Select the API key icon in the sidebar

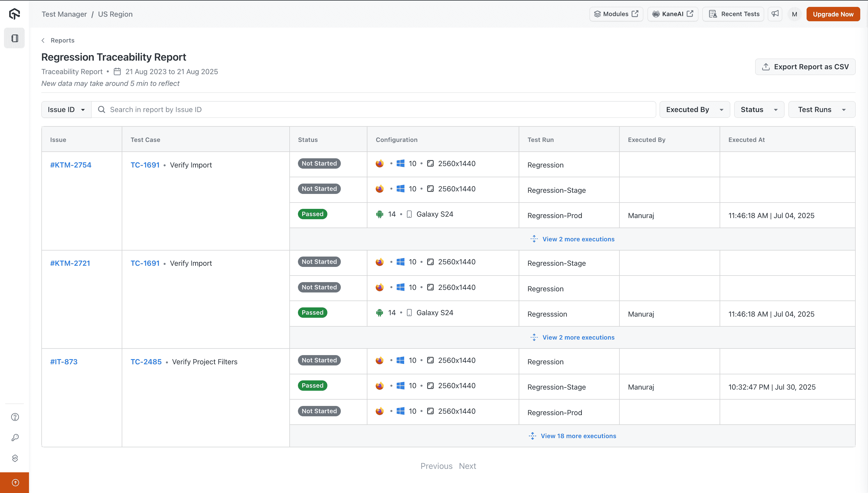pyautogui.click(x=15, y=437)
